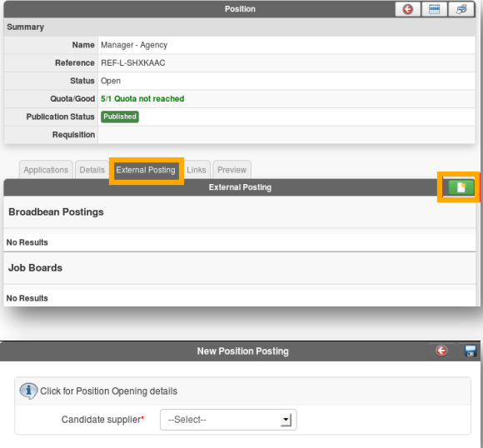Click the reference value REF-L-SHXKAAC
Viewport: 483px width, 448px height.
(x=133, y=62)
